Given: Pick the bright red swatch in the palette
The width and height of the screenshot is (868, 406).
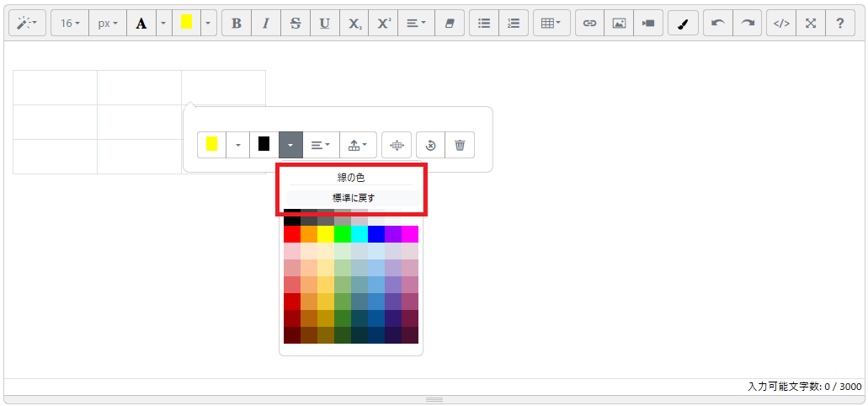Looking at the screenshot, I should click(292, 234).
